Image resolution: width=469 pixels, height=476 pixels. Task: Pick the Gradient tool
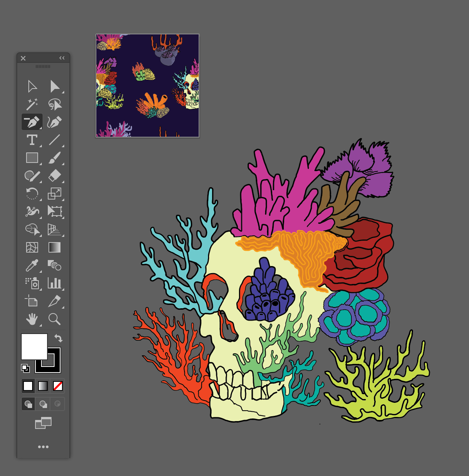55,247
